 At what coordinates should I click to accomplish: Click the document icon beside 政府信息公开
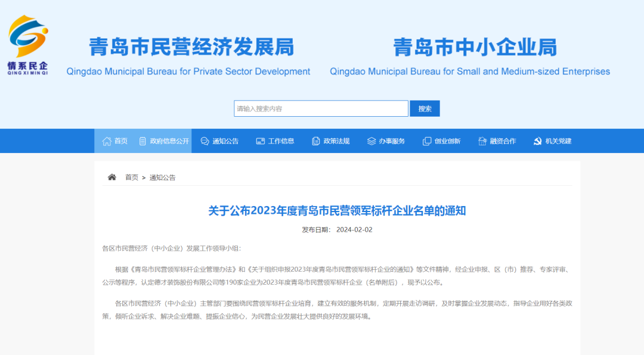coord(141,141)
